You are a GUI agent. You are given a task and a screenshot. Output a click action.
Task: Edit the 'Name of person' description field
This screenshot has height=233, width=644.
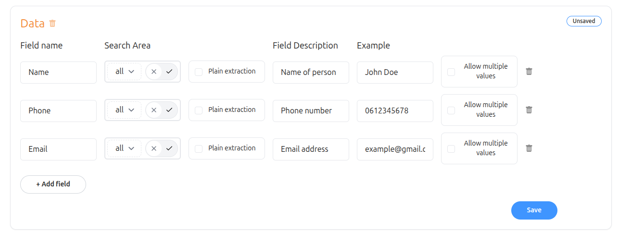click(x=311, y=73)
